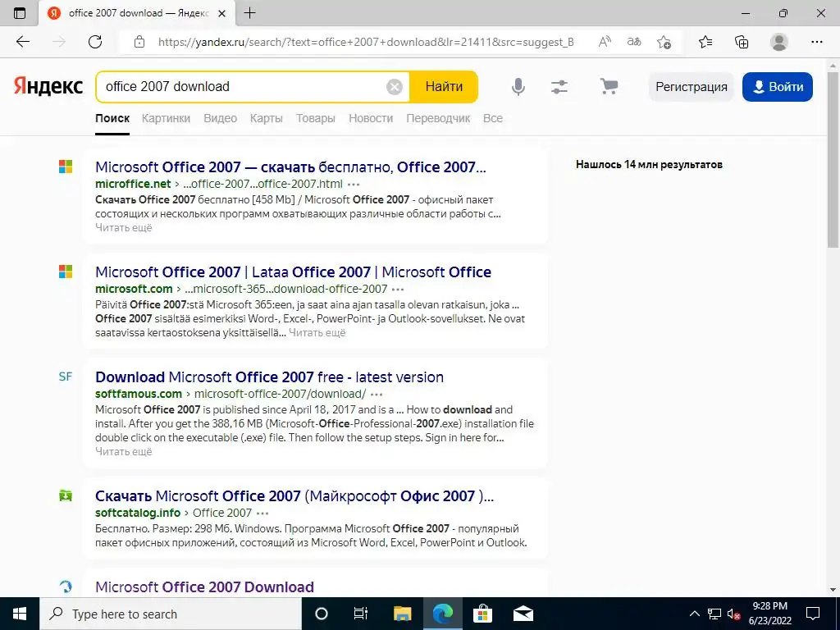Expand 'Читать ещё' under microsoft.com result
Screen dimensions: 840x630
317,333
